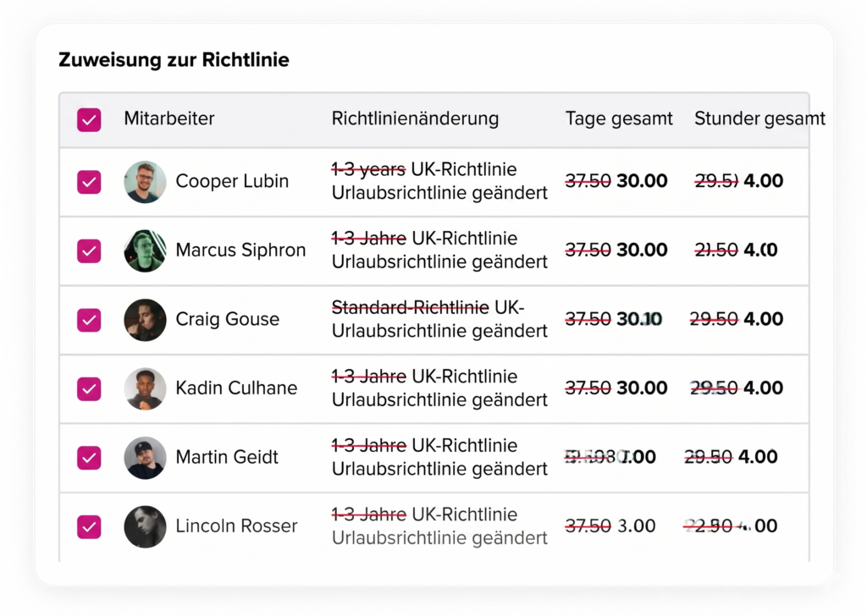Click Marcus Siphron's avatar image
Image resolution: width=867 pixels, height=616 pixels.
coord(145,250)
